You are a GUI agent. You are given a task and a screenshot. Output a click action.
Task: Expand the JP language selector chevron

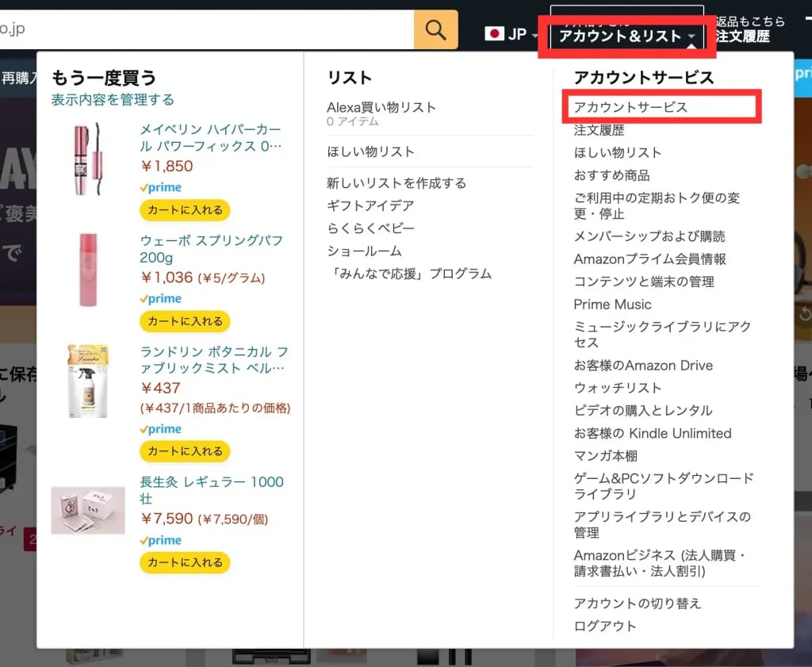coord(536,36)
